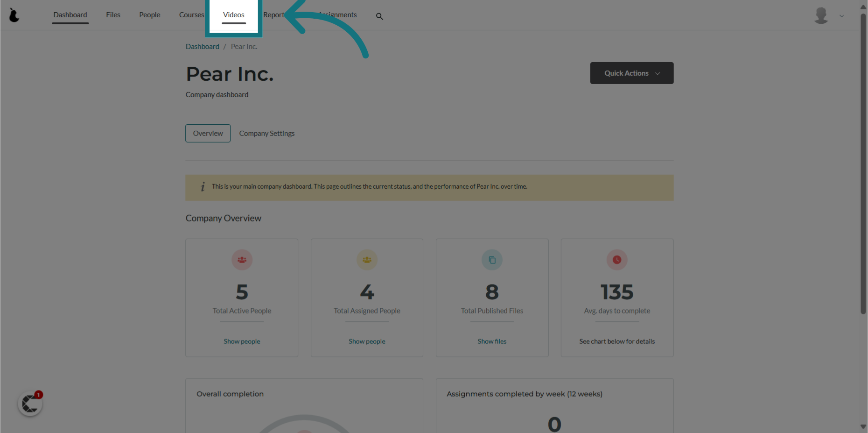
Task: Go to the Dashboard nav tab
Action: (x=70, y=15)
